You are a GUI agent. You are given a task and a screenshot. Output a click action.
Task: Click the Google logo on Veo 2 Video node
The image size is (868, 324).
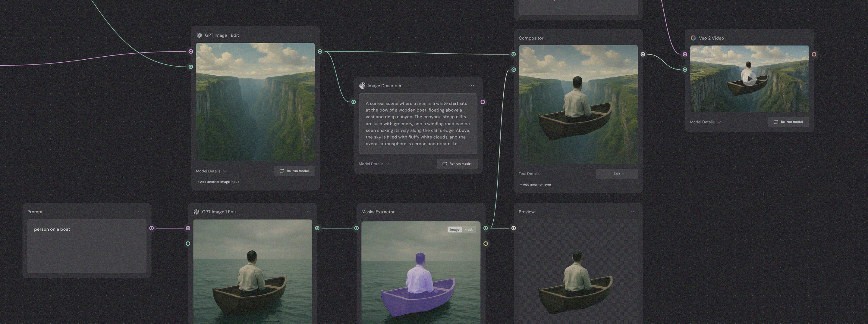pos(693,38)
